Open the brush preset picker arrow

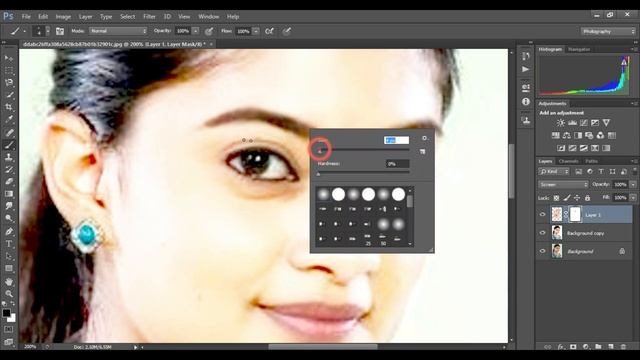48,31
